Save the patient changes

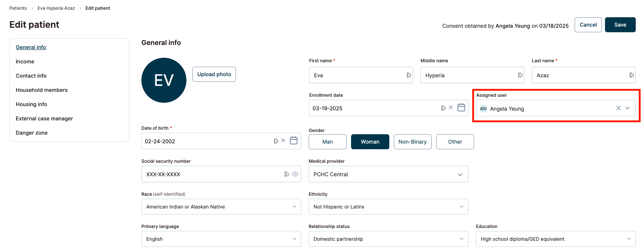[620, 25]
